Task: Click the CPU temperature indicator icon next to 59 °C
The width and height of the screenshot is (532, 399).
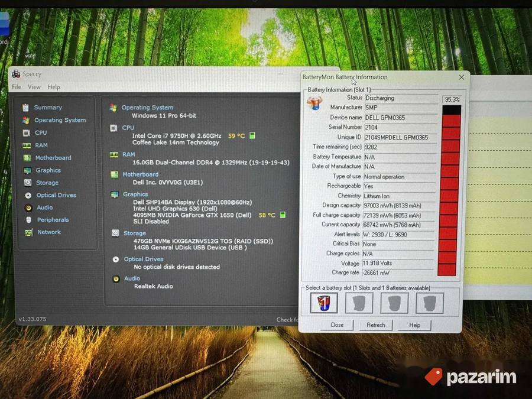Action: (252, 136)
